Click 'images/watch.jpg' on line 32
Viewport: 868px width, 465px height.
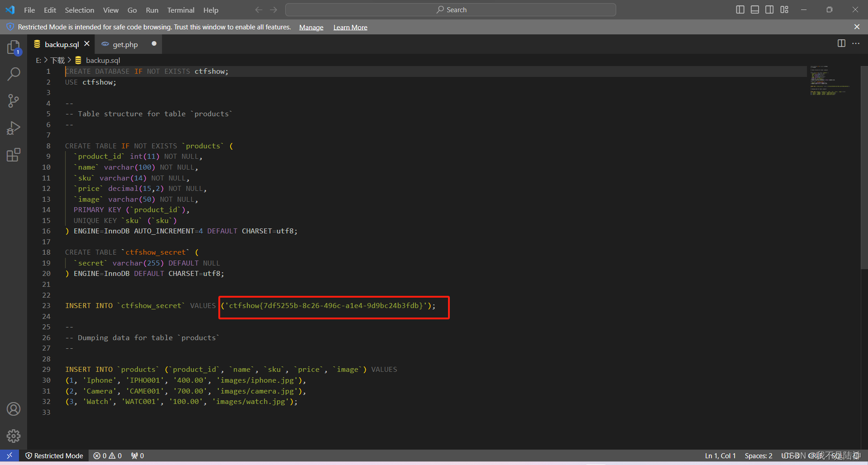pos(251,402)
